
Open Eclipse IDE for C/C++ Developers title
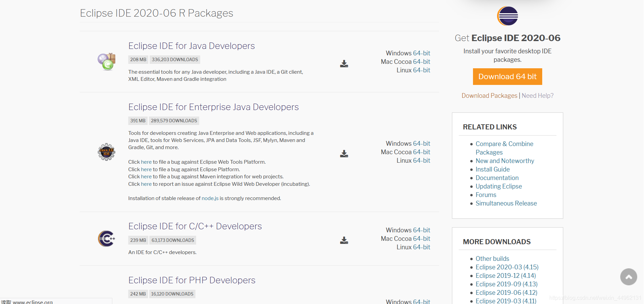pos(195,226)
